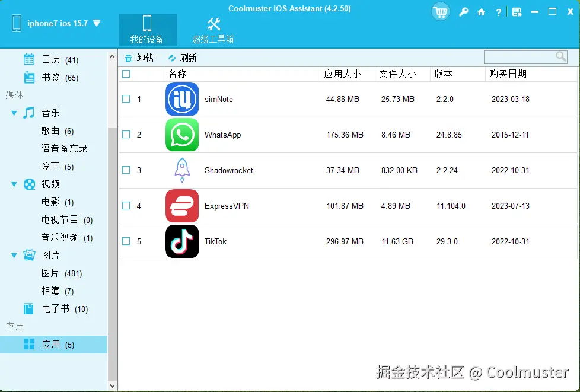
Task: Check the TikTok row checkbox
Action: pyautogui.click(x=126, y=241)
